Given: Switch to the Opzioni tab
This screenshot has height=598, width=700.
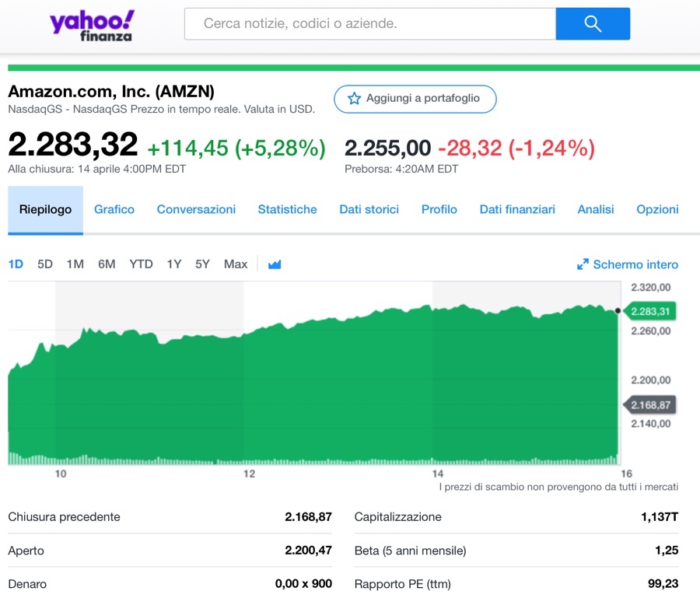Looking at the screenshot, I should pyautogui.click(x=657, y=210).
